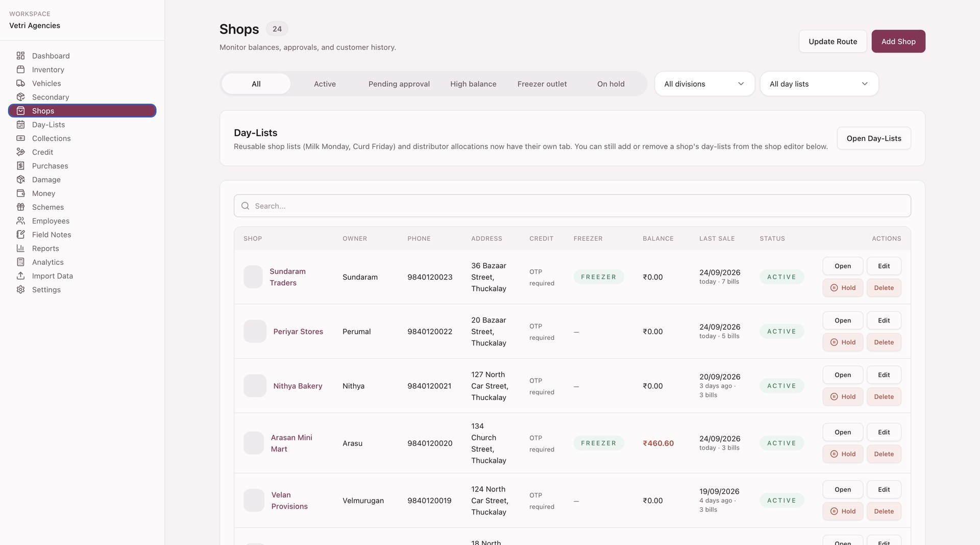Viewport: 980px width, 545px height.
Task: Open Arasan Mini Mart name link
Action: click(x=291, y=443)
